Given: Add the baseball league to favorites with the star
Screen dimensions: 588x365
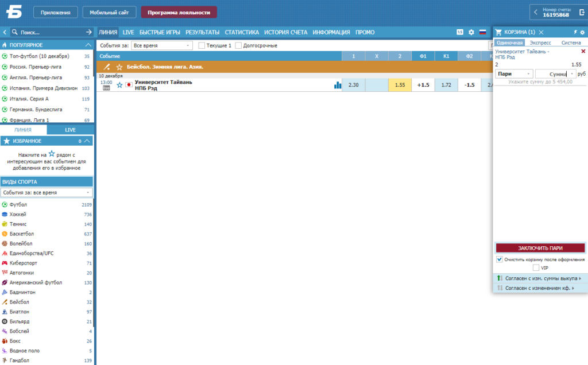Looking at the screenshot, I should [119, 67].
